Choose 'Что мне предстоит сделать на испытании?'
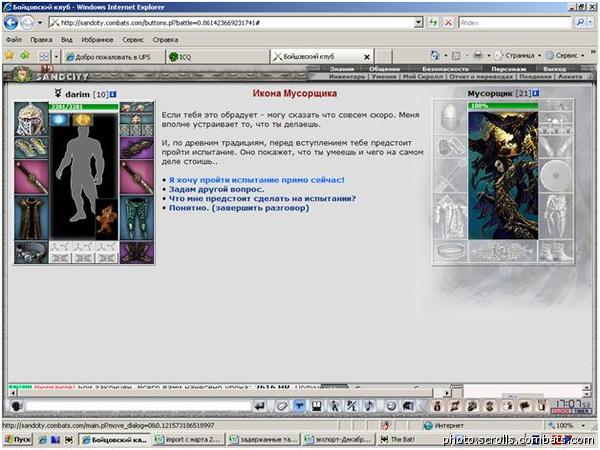This screenshot has height=450, width=600. (x=262, y=199)
